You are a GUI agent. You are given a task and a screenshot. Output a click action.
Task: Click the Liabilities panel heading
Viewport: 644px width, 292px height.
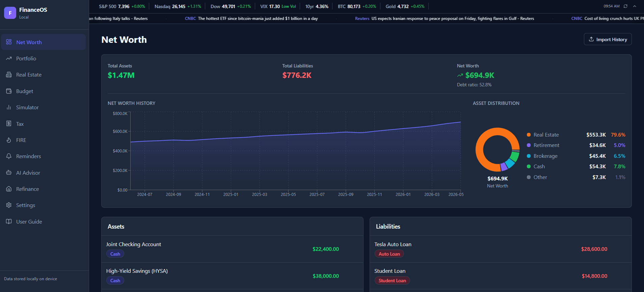tap(388, 227)
